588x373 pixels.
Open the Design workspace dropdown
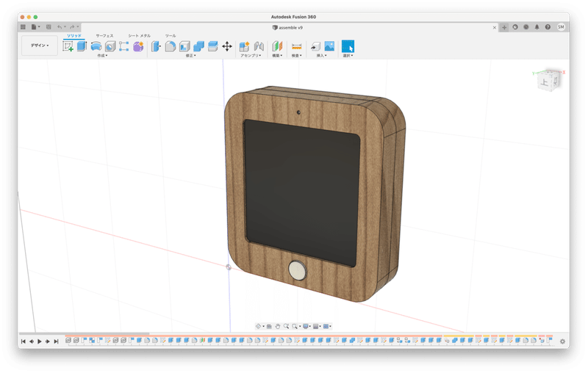40,46
